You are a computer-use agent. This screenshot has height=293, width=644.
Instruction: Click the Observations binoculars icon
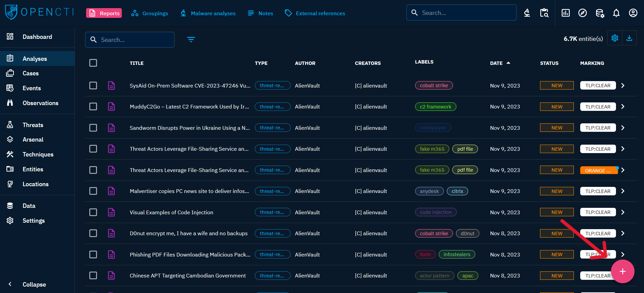10,103
